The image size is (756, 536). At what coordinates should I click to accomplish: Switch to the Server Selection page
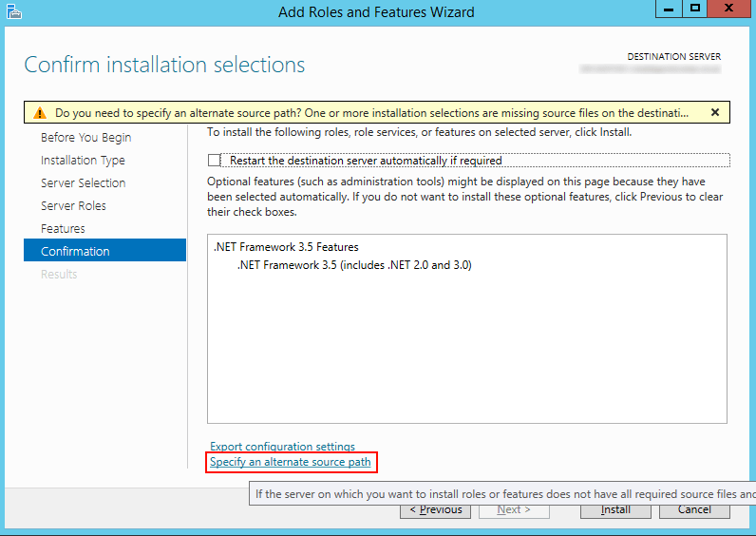[83, 183]
